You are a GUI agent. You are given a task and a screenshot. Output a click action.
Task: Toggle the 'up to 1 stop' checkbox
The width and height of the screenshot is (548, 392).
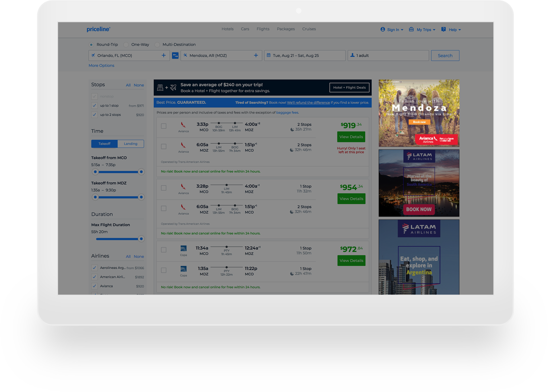tap(94, 106)
